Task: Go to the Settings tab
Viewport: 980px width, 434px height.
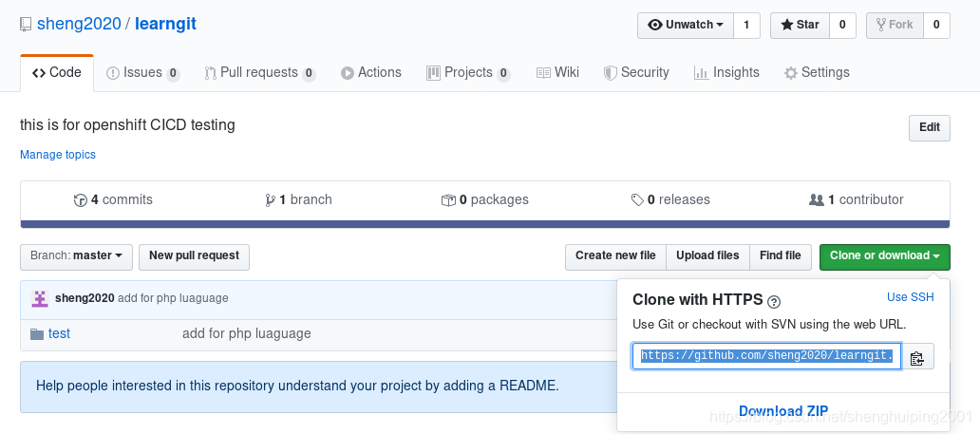Action: pyautogui.click(x=817, y=73)
